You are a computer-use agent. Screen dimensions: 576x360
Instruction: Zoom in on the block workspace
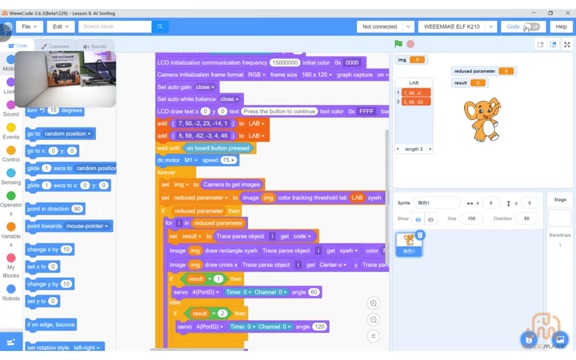pos(373,303)
